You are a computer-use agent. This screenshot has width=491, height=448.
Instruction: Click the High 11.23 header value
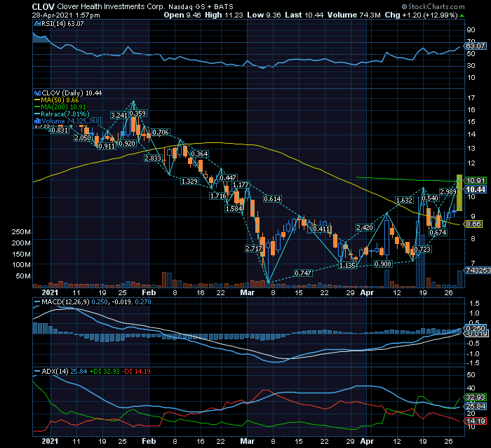click(224, 15)
